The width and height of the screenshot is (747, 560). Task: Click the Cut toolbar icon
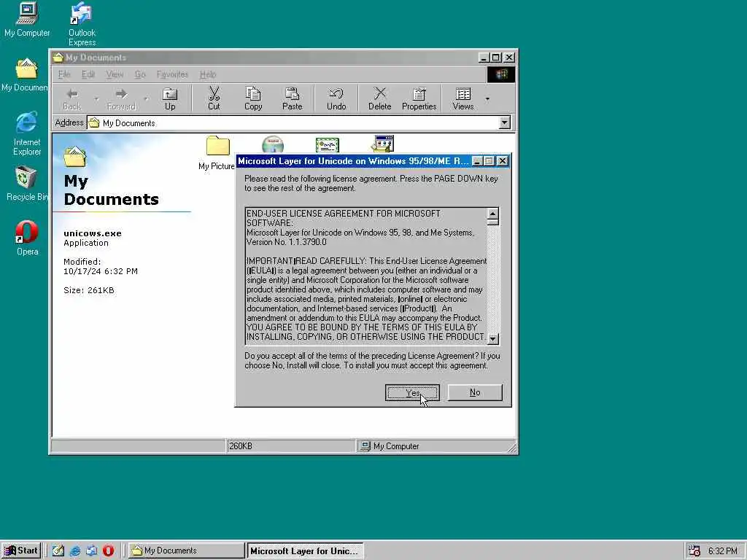point(214,98)
